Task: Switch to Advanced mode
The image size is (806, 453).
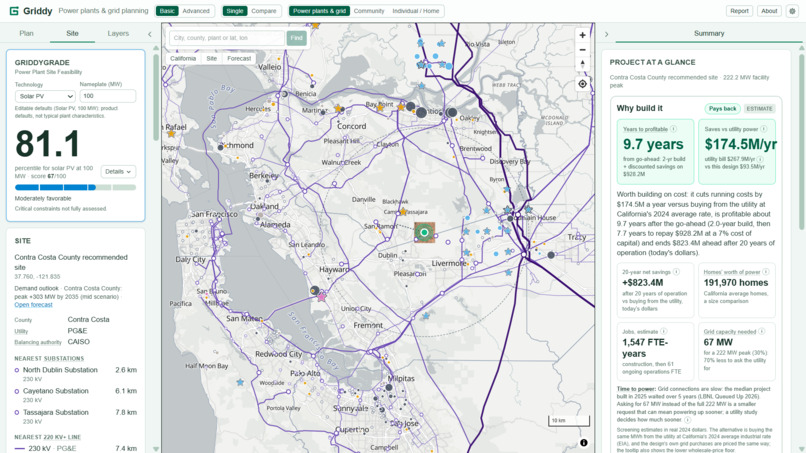Action: pos(196,11)
